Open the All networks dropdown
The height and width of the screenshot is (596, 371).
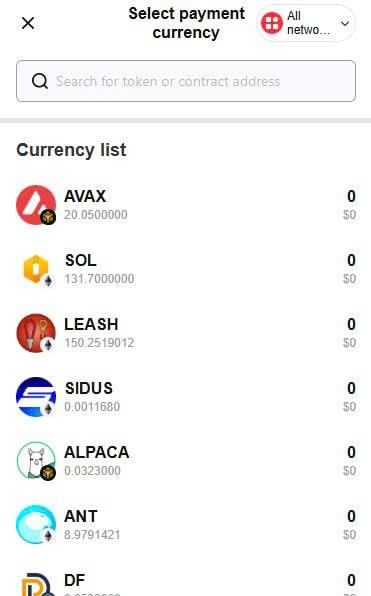tap(306, 23)
